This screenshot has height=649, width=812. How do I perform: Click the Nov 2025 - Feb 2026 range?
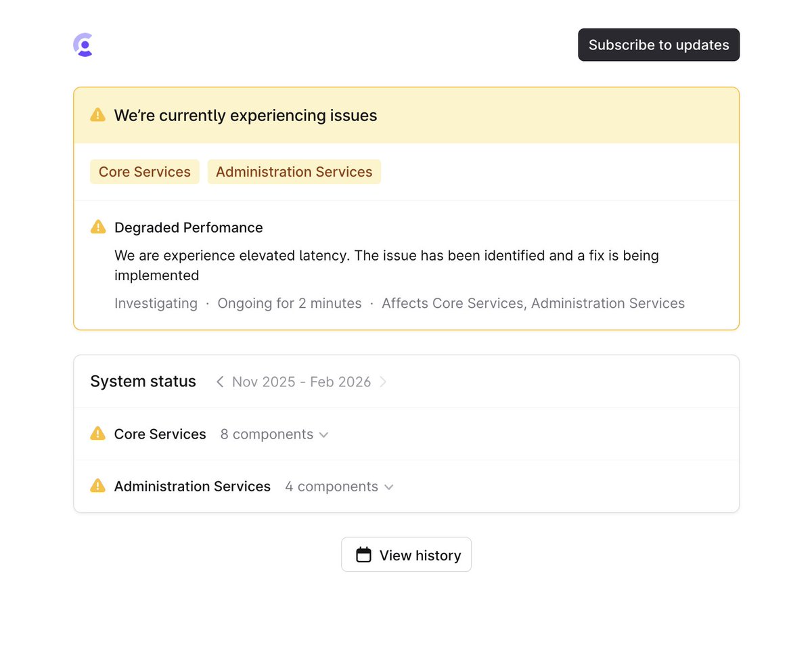click(x=301, y=382)
